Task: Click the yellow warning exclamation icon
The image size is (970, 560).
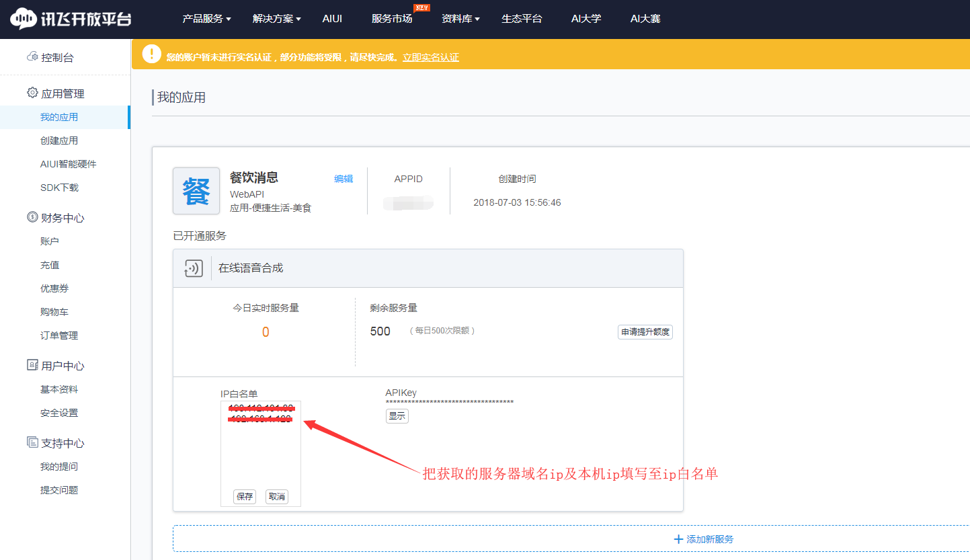Action: (x=152, y=54)
